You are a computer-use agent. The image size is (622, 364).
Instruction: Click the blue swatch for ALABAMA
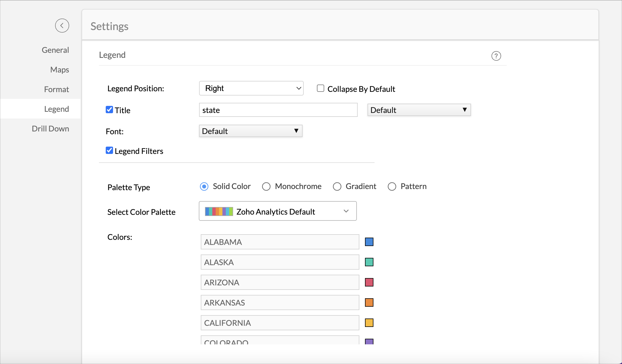[x=369, y=242]
